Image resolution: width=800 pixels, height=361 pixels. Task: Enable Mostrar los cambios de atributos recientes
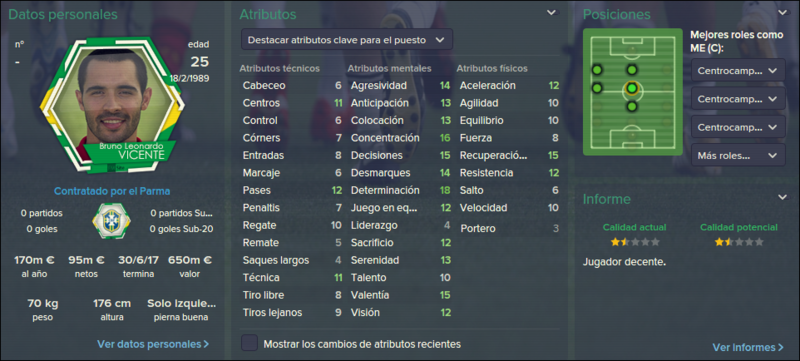click(249, 344)
